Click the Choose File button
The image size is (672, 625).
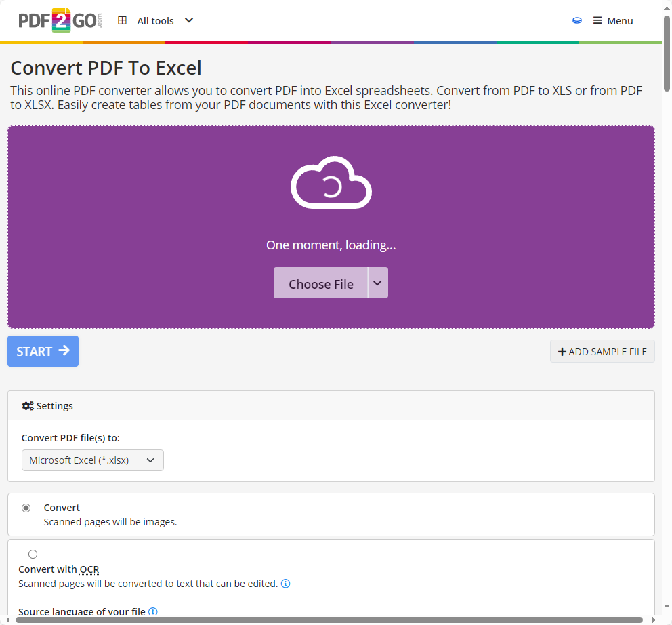click(320, 283)
